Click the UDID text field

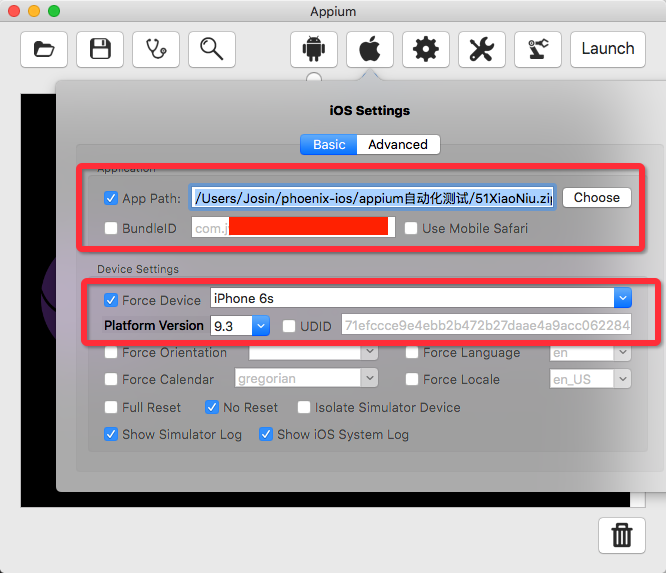(x=486, y=325)
